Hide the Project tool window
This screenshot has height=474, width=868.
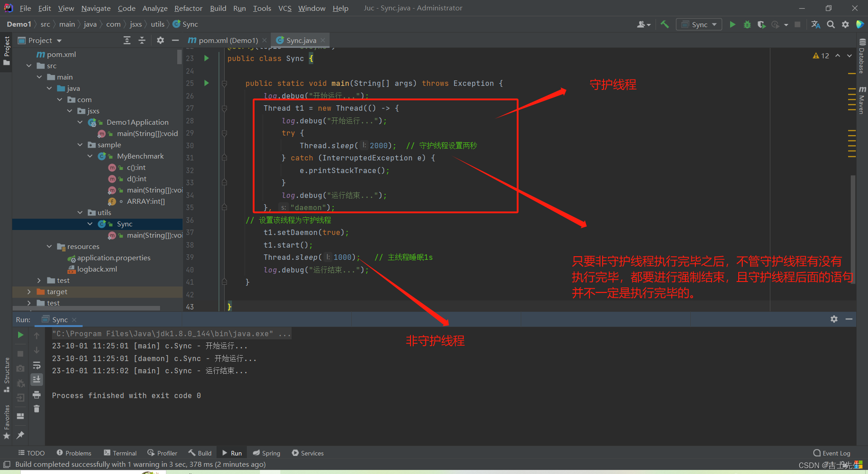(x=175, y=41)
